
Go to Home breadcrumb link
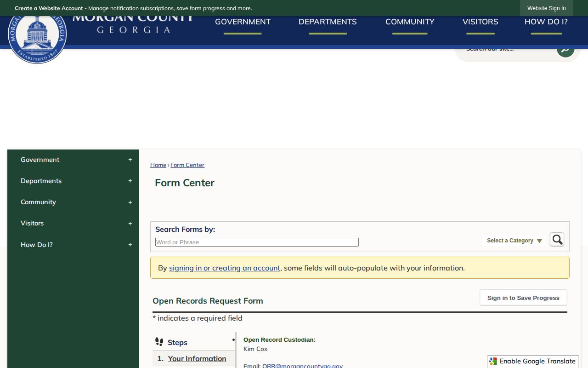(x=158, y=165)
